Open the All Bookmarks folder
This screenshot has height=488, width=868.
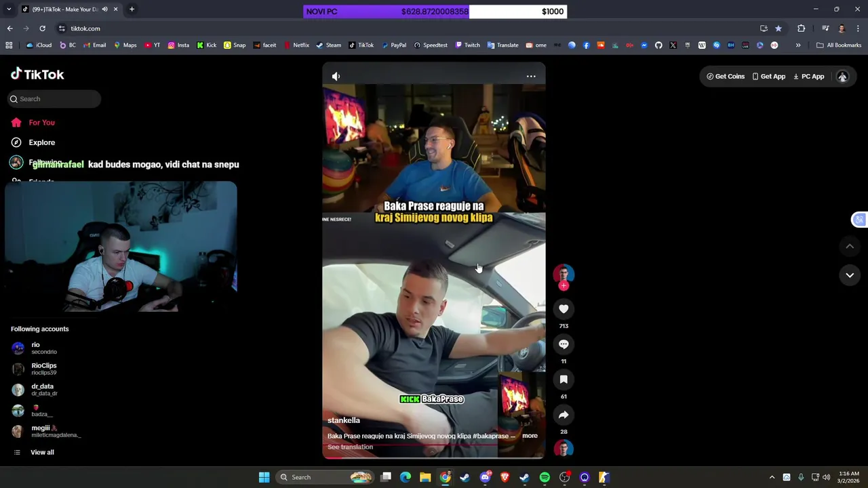(839, 45)
